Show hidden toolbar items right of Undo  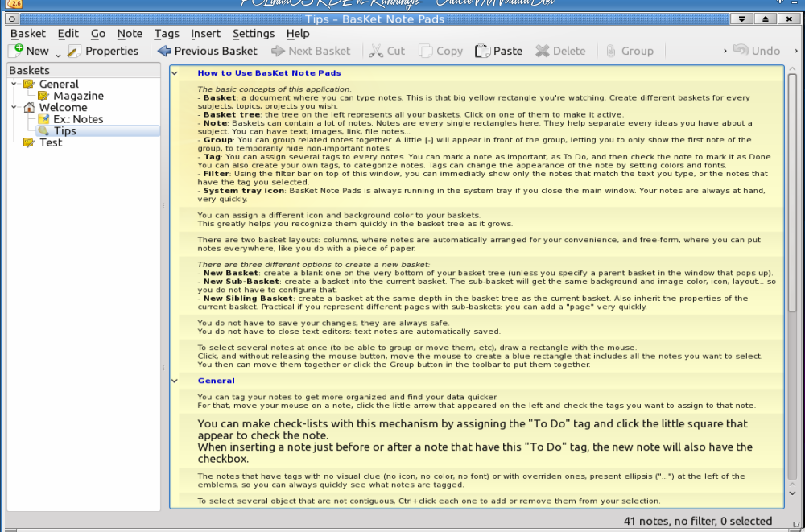[796, 51]
